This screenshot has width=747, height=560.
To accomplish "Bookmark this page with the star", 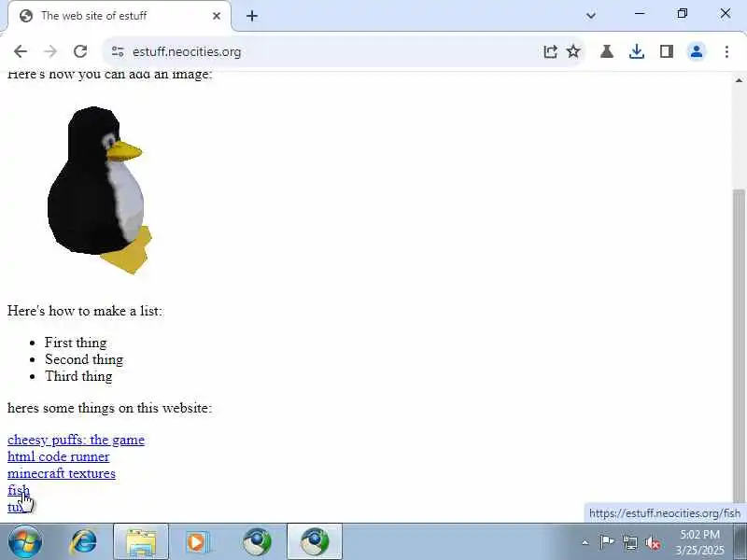I will [573, 51].
